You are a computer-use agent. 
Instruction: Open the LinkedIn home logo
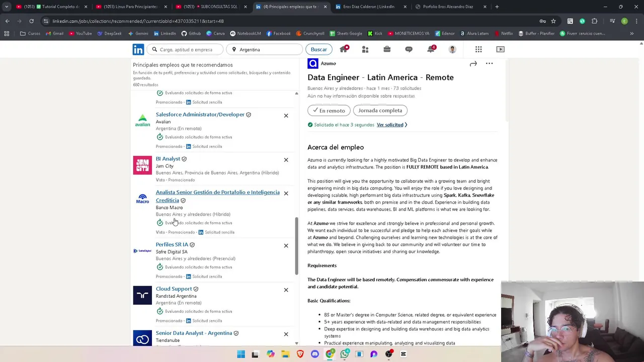click(138, 49)
